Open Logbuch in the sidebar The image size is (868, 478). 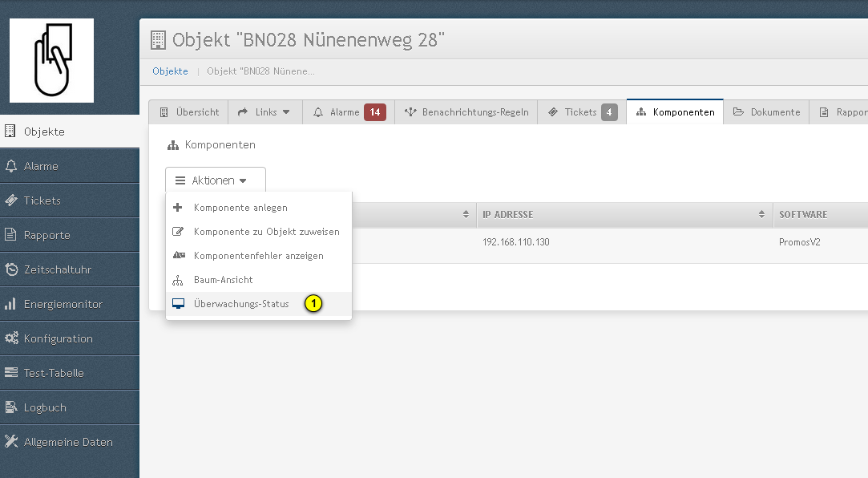(x=70, y=407)
